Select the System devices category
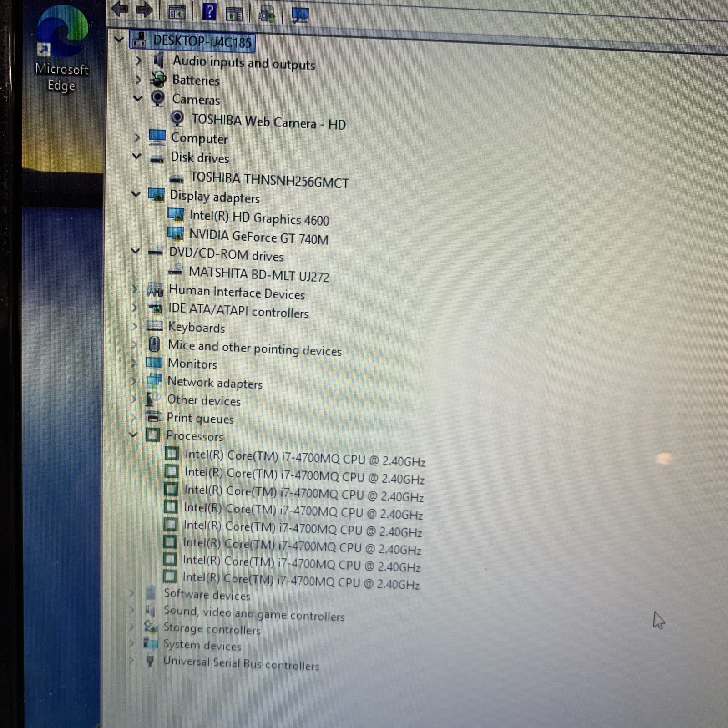The height and width of the screenshot is (728, 728). click(202, 645)
